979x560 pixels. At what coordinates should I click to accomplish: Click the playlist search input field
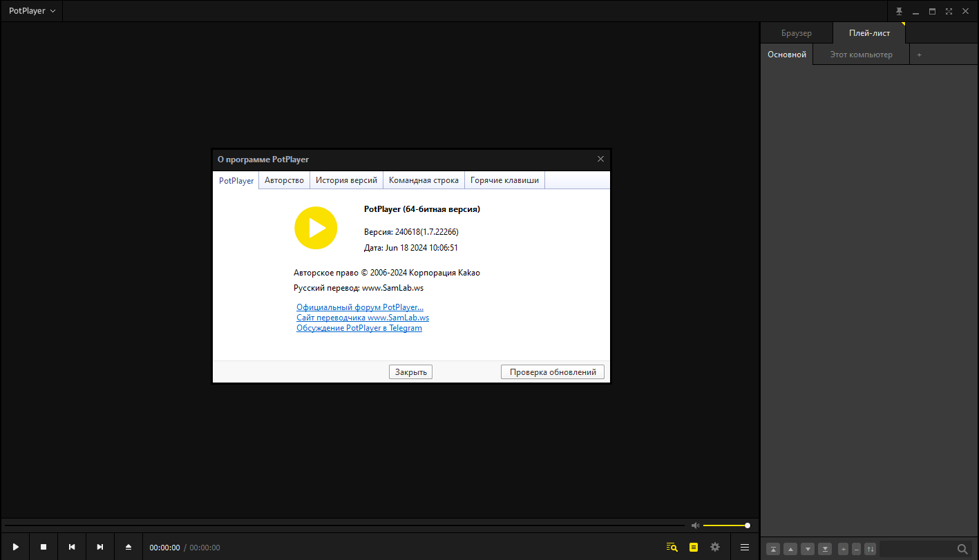918,549
